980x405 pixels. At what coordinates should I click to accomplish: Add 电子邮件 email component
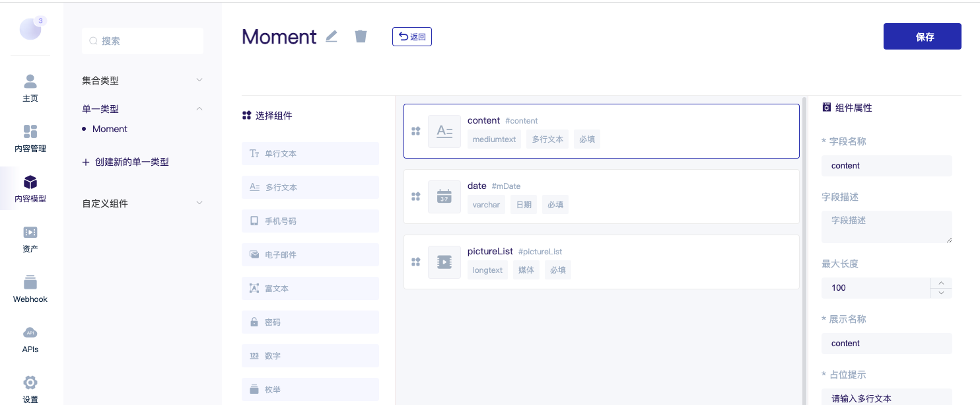[310, 254]
